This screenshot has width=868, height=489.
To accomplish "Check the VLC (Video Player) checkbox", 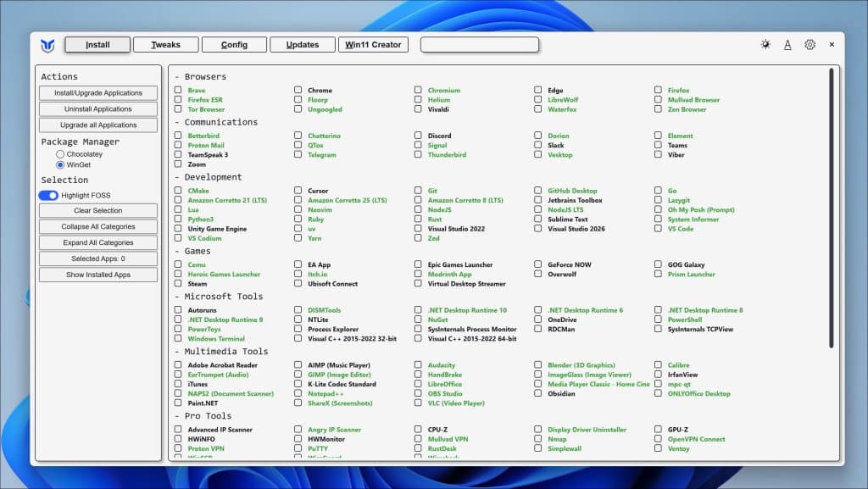I will point(418,403).
